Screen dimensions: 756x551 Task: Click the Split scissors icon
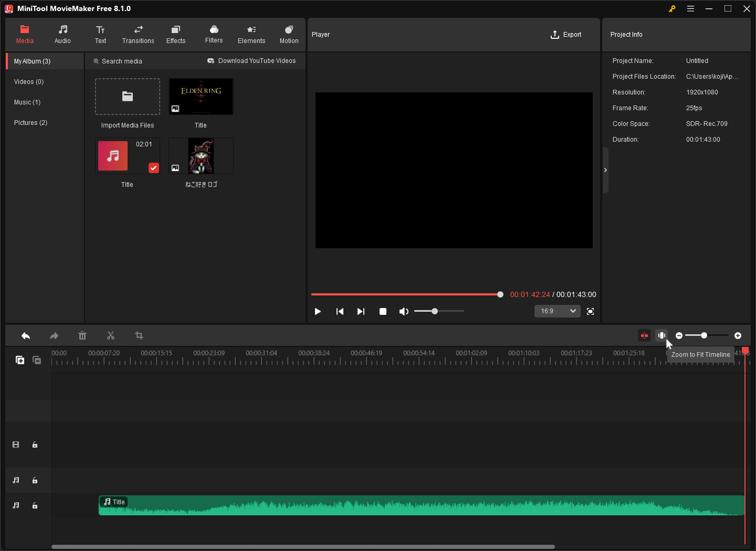click(x=111, y=335)
